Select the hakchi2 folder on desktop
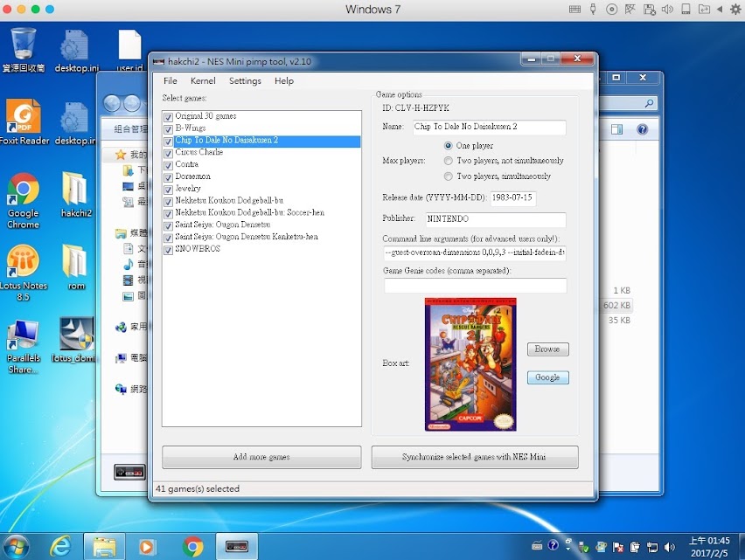Viewport: 745px width, 560px height. 76,194
